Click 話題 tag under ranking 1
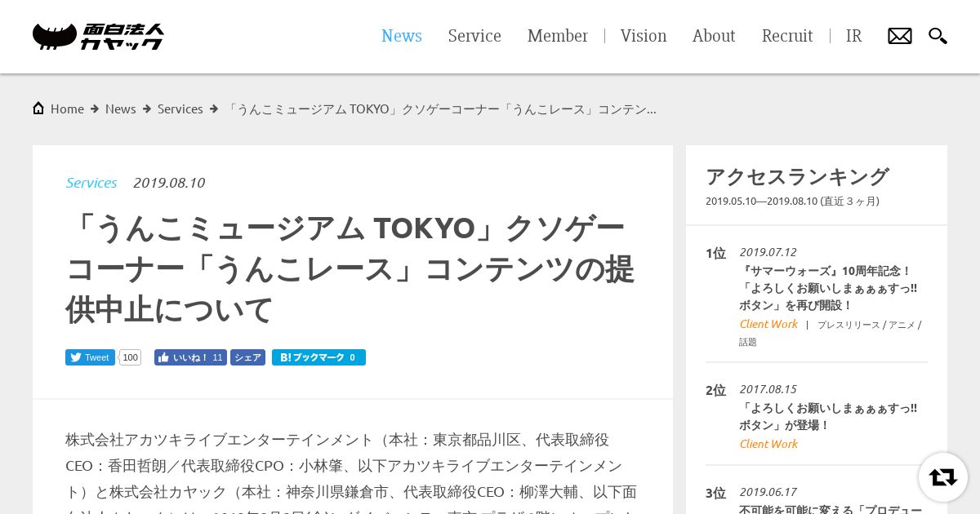The height and width of the screenshot is (514, 980). pos(748,343)
